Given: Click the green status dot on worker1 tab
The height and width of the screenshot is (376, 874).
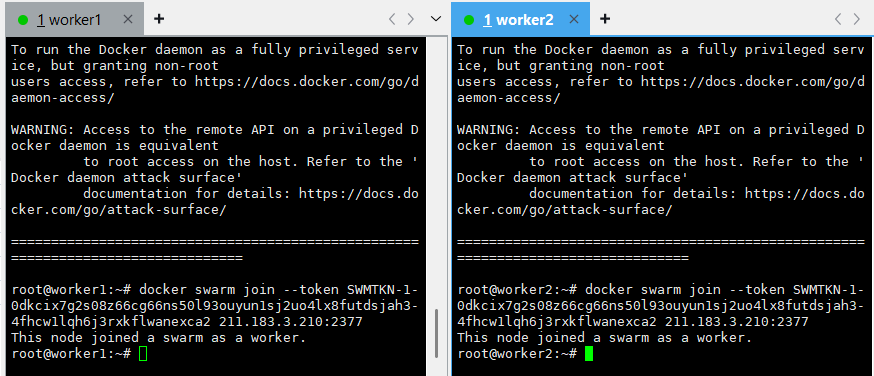Looking at the screenshot, I should (x=23, y=20).
